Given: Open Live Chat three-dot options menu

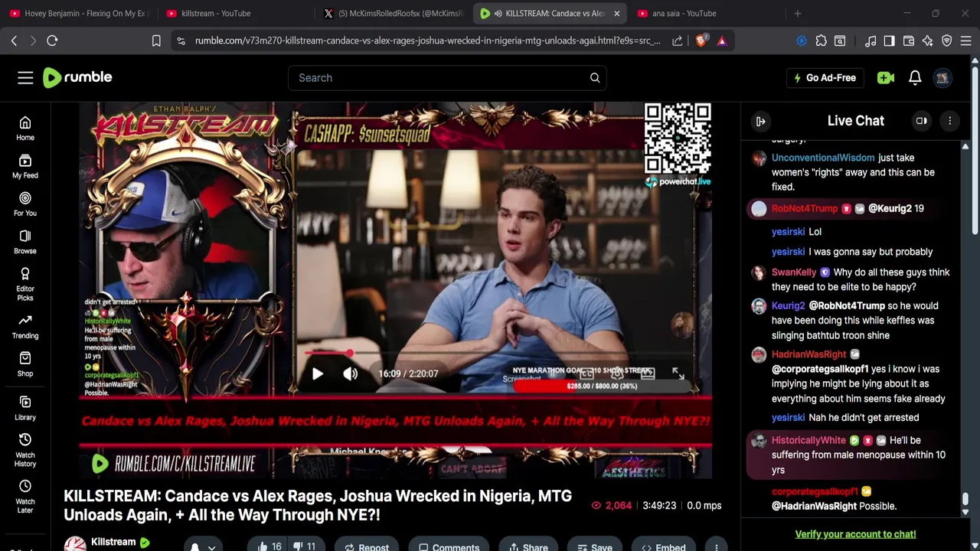Looking at the screenshot, I should click(949, 121).
